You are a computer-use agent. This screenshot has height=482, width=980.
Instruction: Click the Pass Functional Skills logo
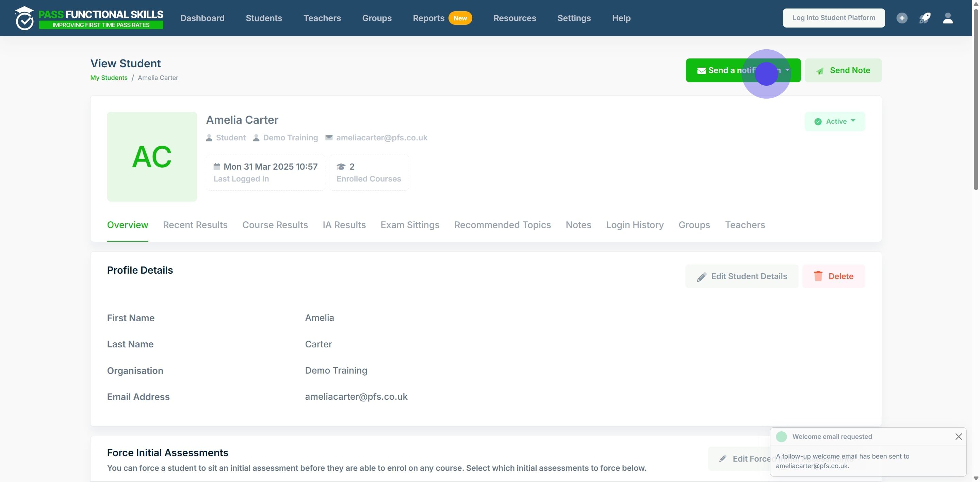(x=88, y=18)
